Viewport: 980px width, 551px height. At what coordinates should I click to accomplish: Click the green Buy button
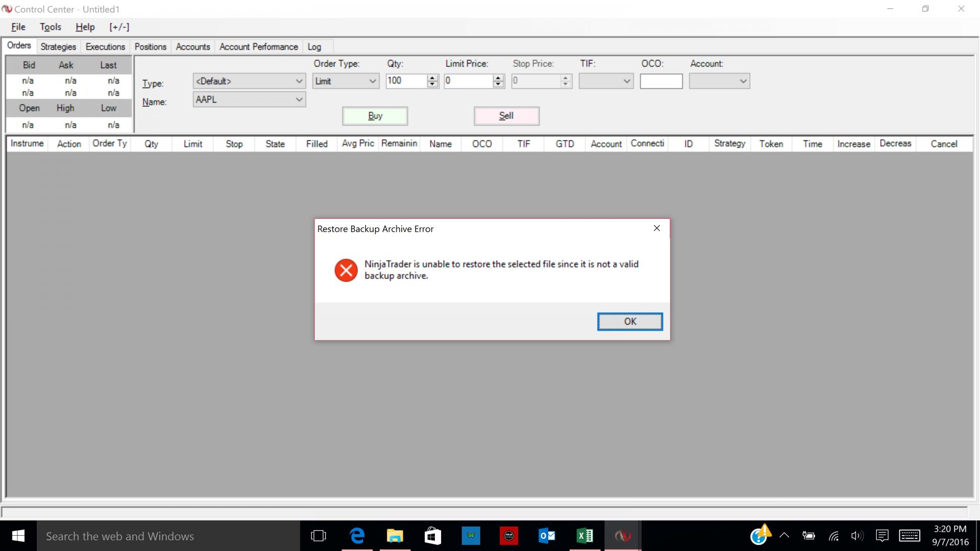(x=375, y=116)
